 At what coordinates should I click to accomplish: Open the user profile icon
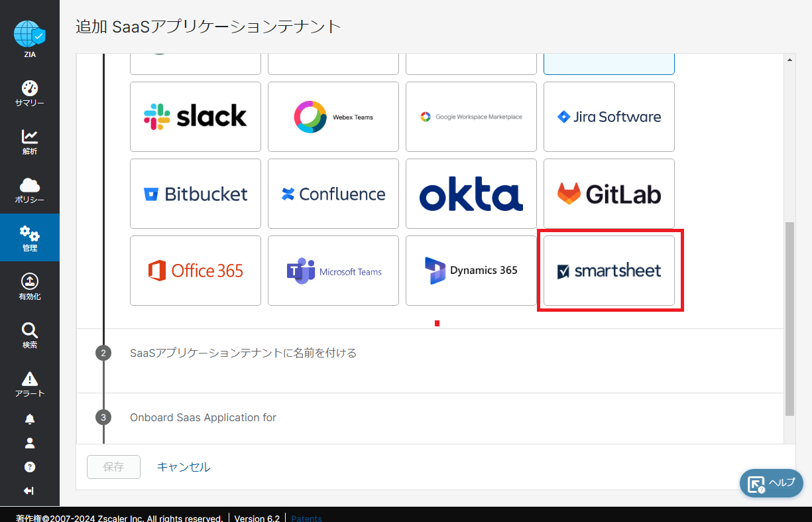30,443
